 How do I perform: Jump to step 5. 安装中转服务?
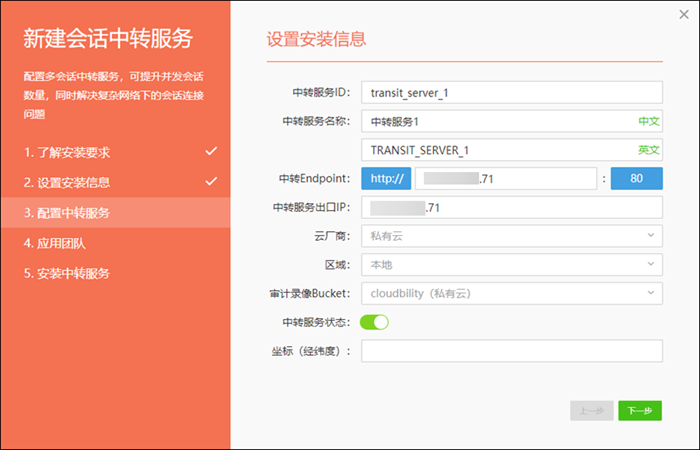tap(67, 273)
